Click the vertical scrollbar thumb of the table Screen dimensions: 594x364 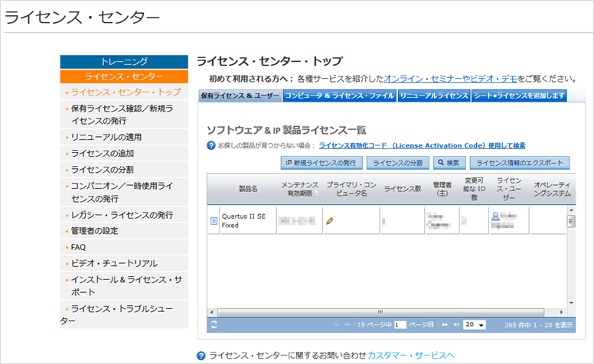[571, 221]
